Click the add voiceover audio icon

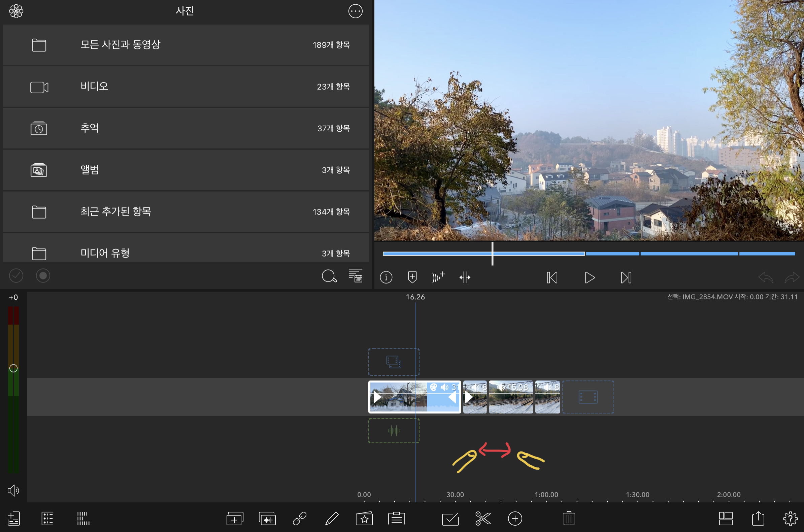point(438,277)
